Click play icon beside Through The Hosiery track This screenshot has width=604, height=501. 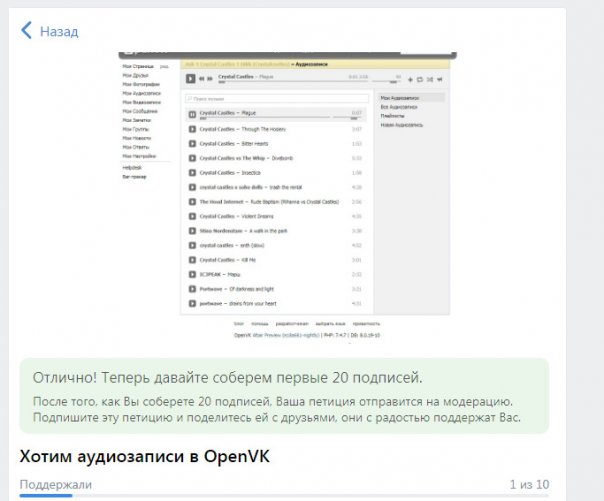(x=192, y=129)
